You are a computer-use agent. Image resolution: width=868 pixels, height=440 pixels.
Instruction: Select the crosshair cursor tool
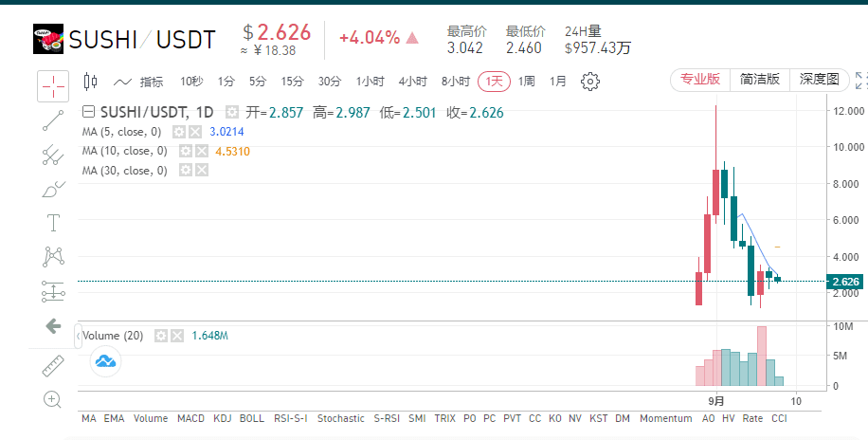(x=53, y=86)
